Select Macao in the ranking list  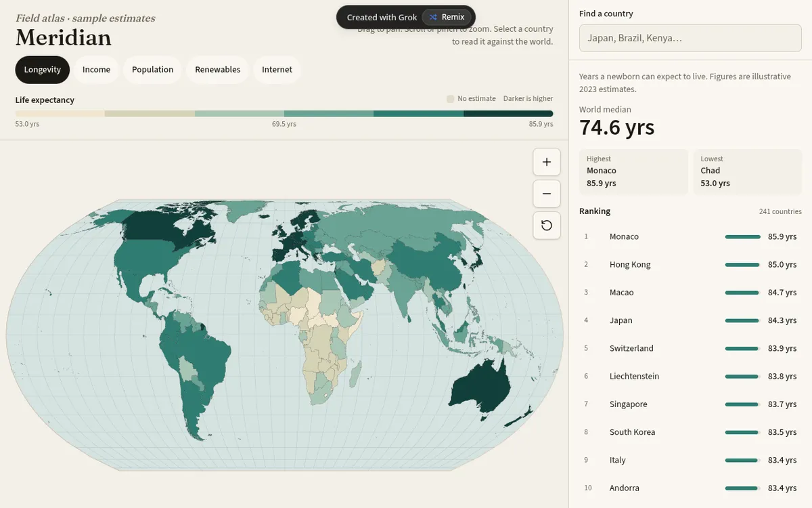690,293
